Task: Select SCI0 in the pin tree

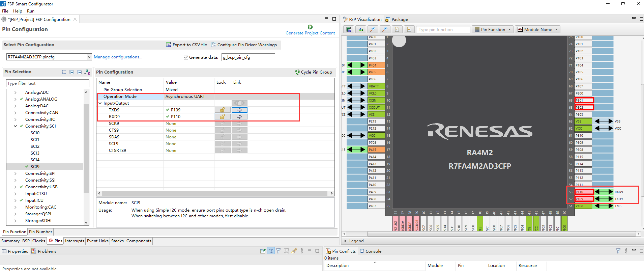Action: (35, 133)
